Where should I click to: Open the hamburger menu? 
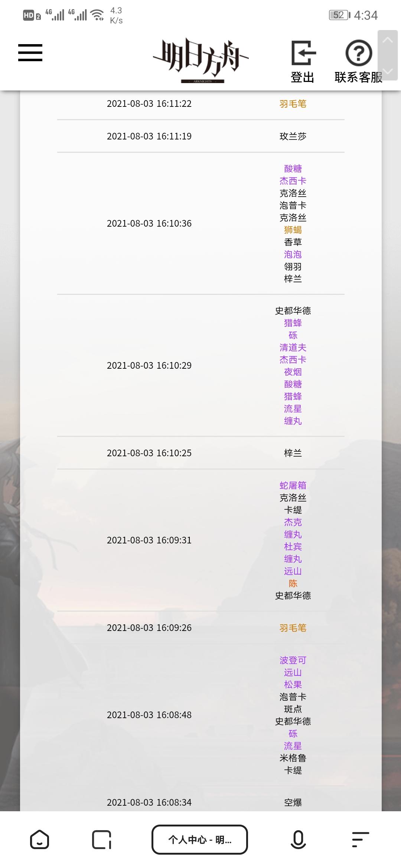coord(30,52)
